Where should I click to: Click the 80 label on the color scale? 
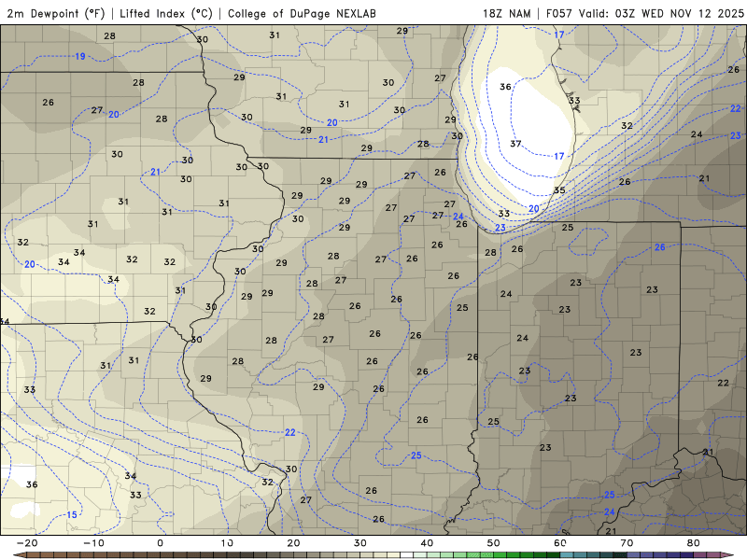694,543
